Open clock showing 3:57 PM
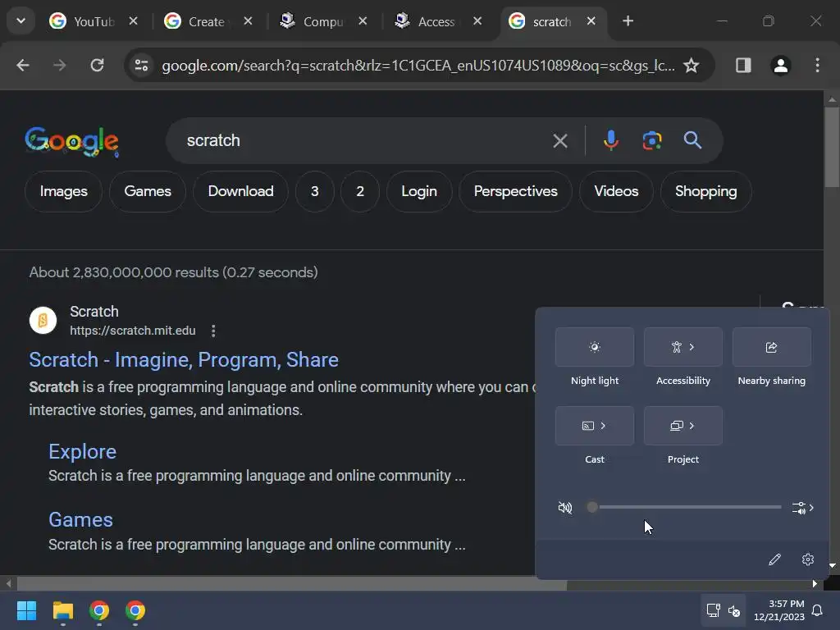The image size is (840, 630). tap(779, 610)
